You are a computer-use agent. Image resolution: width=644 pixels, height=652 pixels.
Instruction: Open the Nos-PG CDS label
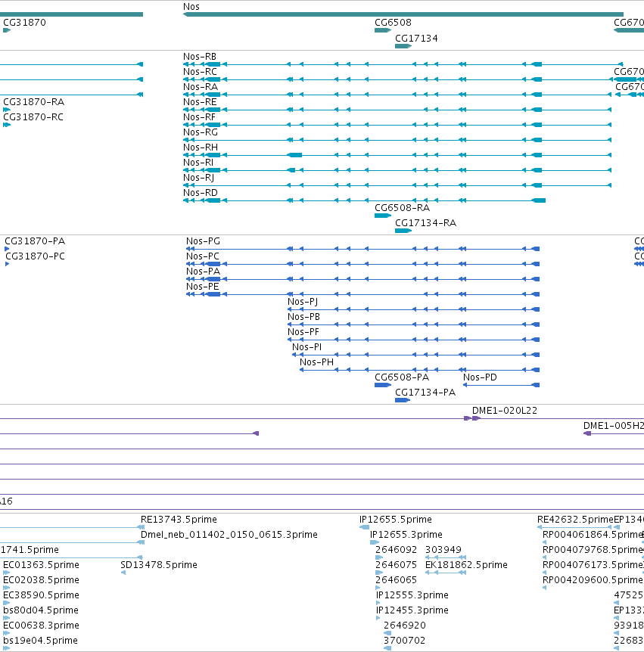(203, 241)
